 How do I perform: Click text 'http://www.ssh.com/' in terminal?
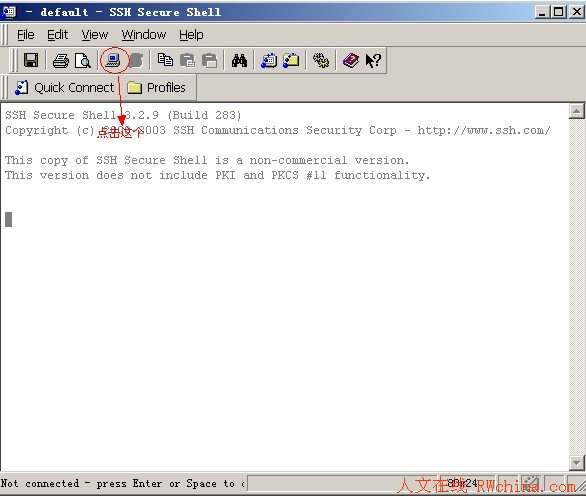pyautogui.click(x=484, y=130)
